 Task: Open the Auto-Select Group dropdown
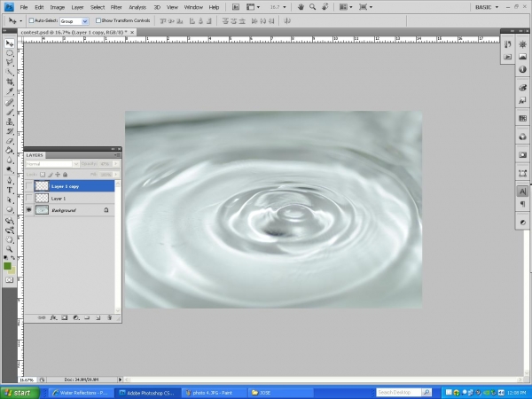point(85,21)
